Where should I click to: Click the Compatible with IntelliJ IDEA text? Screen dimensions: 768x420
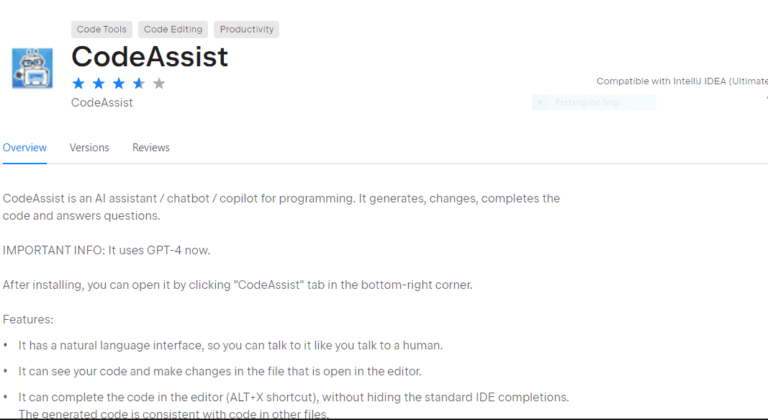point(682,81)
